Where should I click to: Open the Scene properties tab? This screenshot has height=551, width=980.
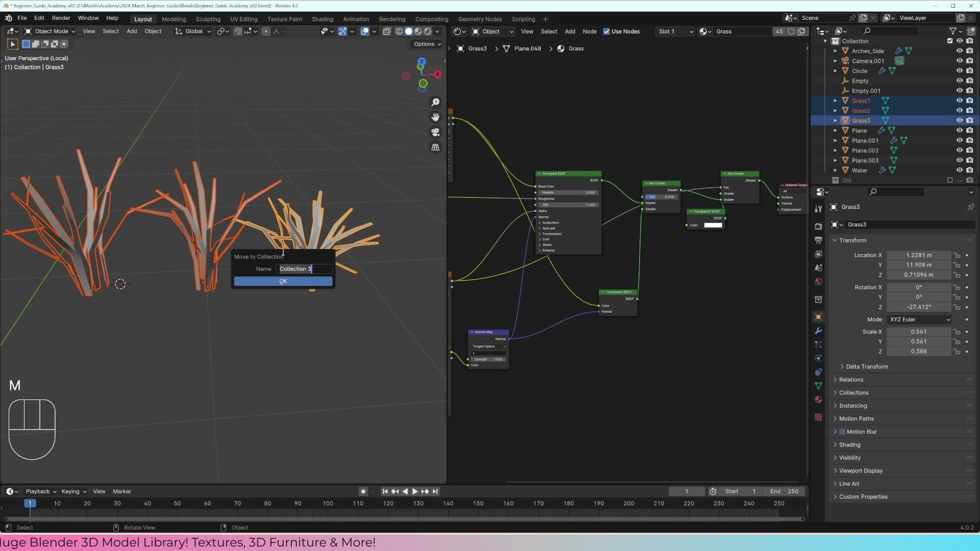pos(818,267)
